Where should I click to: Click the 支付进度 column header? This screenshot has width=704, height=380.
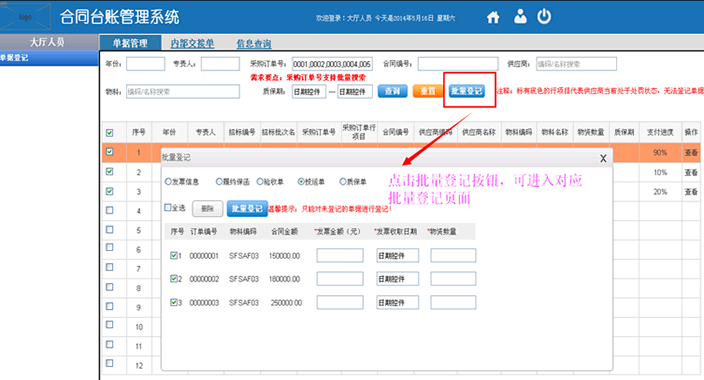660,132
